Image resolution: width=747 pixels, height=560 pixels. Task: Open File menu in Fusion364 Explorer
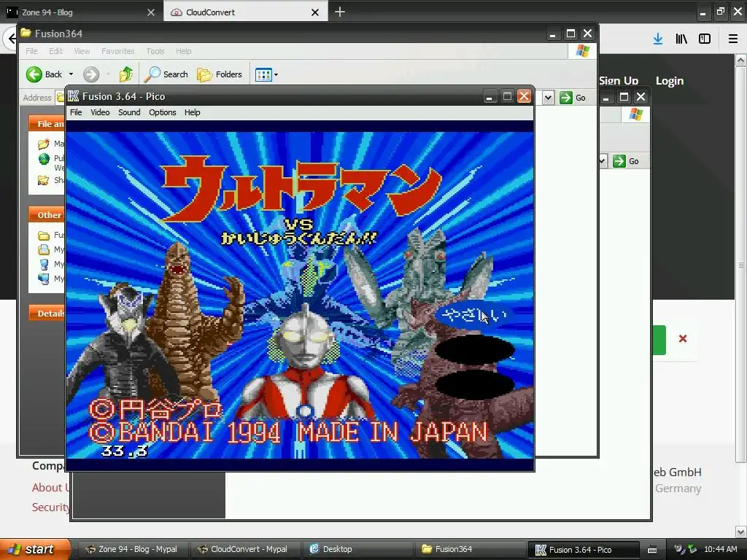31,51
